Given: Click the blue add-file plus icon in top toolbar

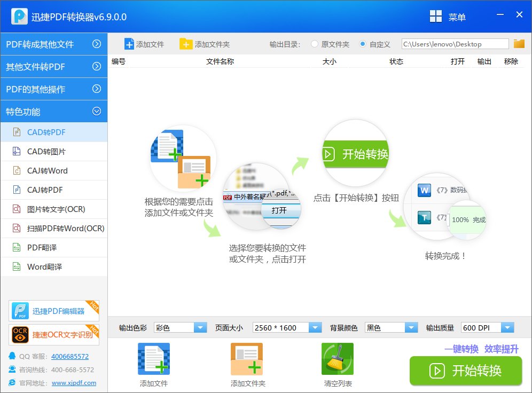Looking at the screenshot, I should (129, 44).
